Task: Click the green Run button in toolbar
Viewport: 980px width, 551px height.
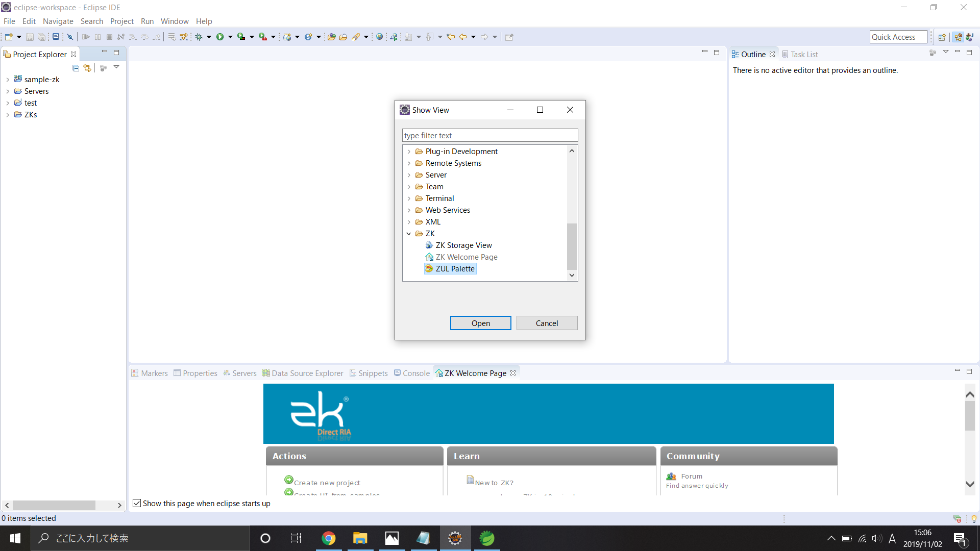Action: click(x=220, y=37)
